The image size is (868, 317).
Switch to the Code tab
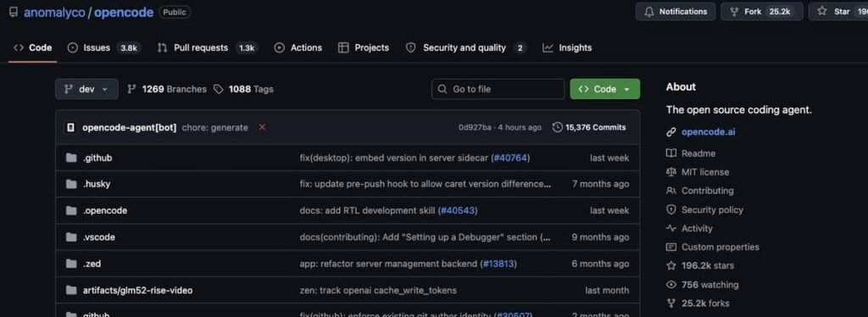(33, 47)
